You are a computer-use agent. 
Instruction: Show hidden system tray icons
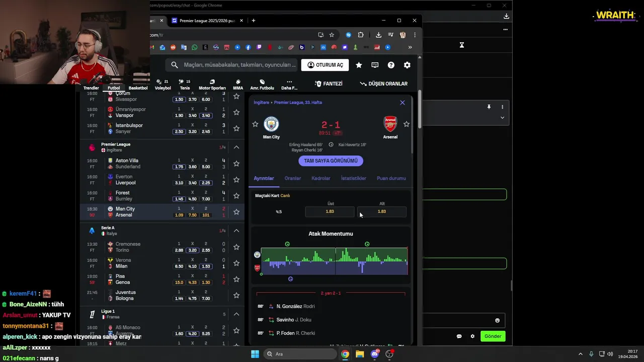point(580,354)
